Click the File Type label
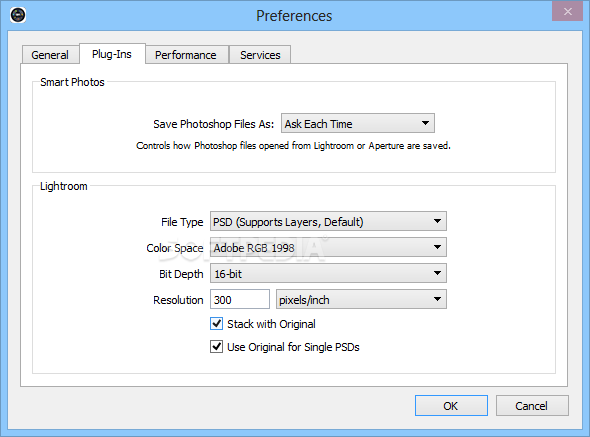 [x=182, y=222]
